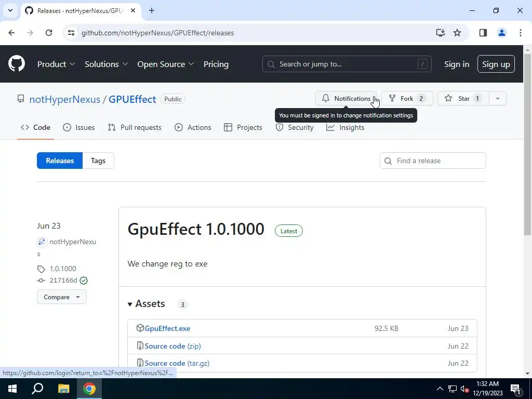
Task: Open File Explorer from the taskbar
Action: 63,389
